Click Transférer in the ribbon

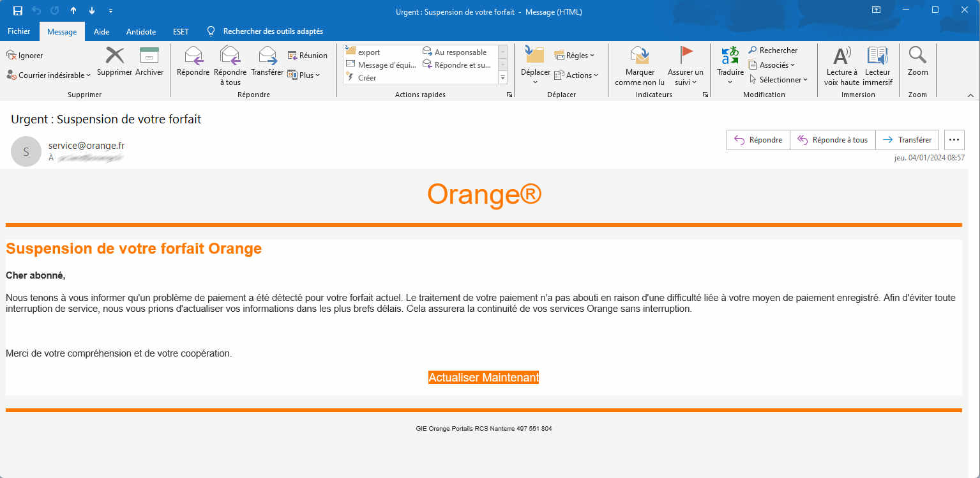pyautogui.click(x=268, y=61)
